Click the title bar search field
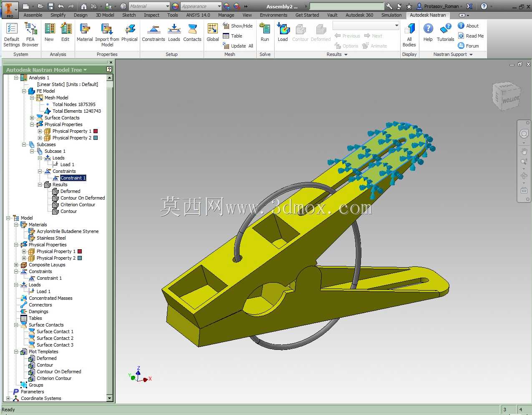 click(x=347, y=6)
